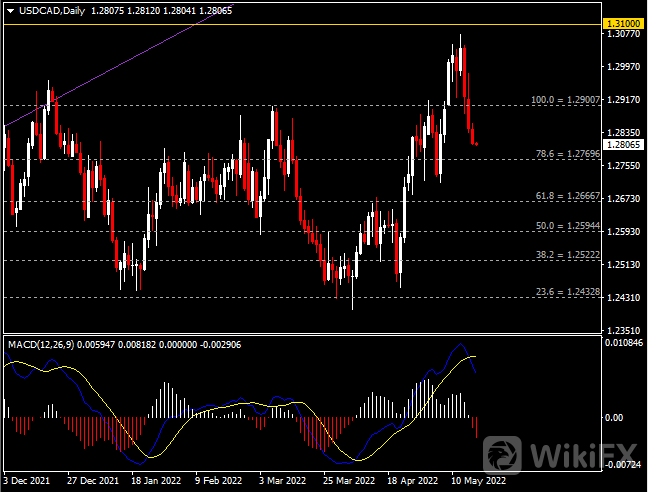
Task: Select the yellow 1.3100 price label
Action: pyautogui.click(x=625, y=22)
